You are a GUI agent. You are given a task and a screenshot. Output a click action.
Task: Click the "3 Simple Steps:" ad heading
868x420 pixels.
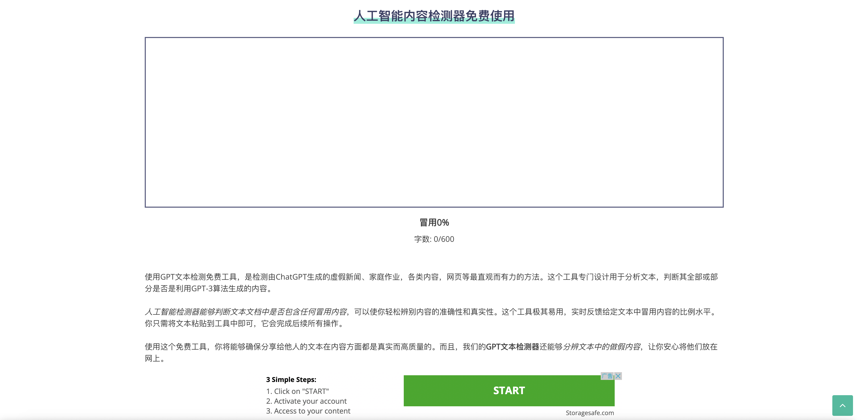291,380
